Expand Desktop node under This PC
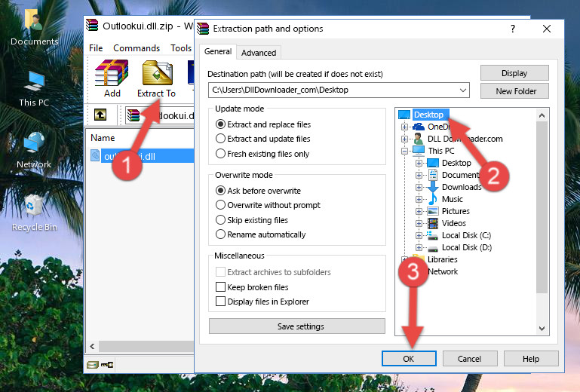 419,163
